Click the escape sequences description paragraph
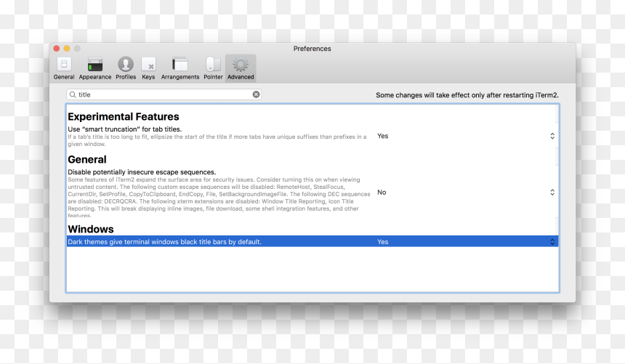Image resolution: width=625 pixels, height=364 pixels. [x=219, y=198]
